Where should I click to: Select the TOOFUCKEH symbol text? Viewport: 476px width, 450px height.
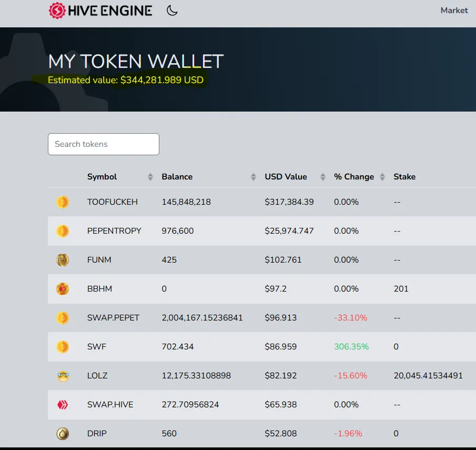click(113, 202)
